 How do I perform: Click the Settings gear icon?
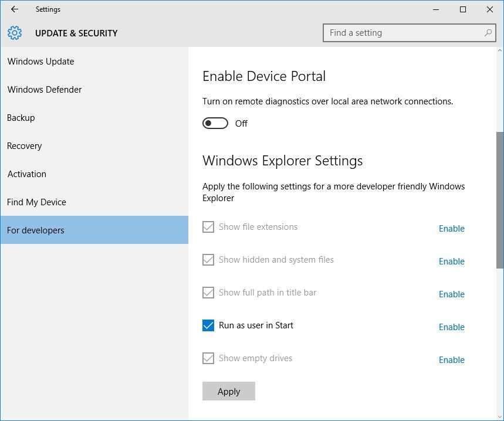coord(14,33)
